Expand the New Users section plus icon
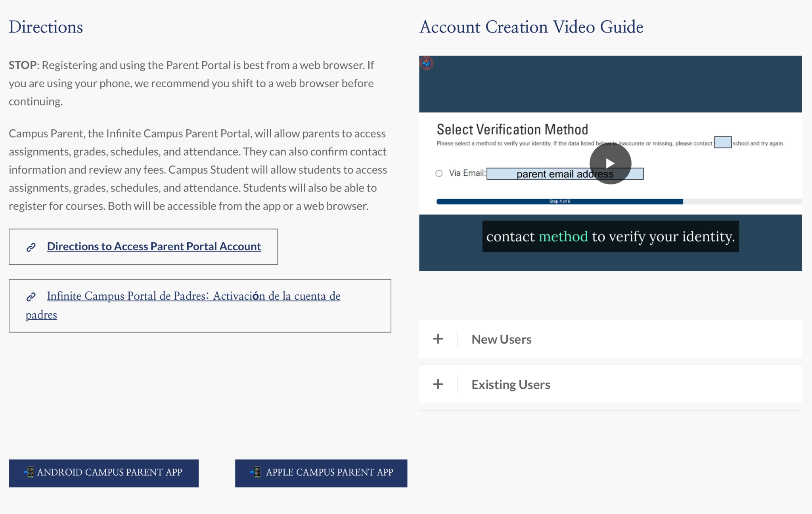The image size is (812, 514). click(x=438, y=339)
